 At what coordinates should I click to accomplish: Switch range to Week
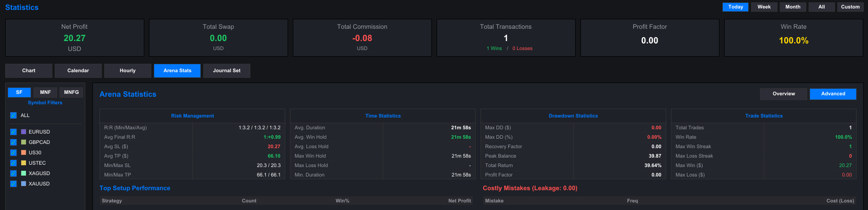pos(764,7)
